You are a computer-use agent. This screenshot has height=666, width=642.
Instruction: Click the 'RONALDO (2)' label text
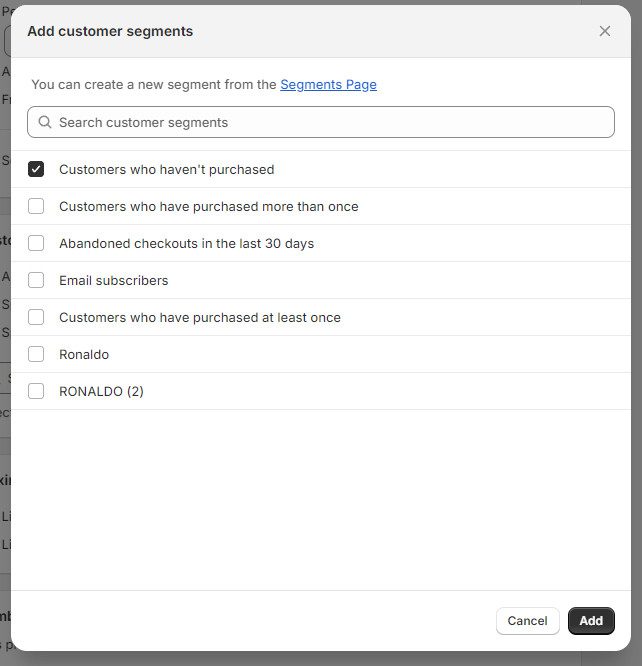[x=101, y=391]
